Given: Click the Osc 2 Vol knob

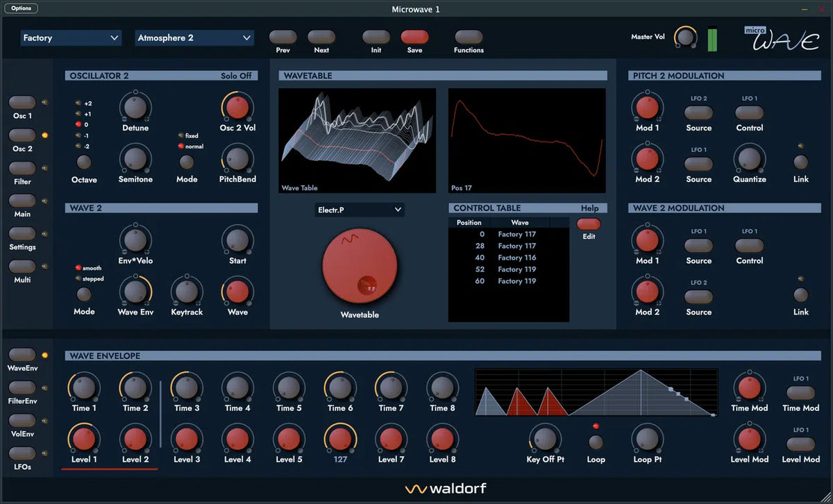Looking at the screenshot, I should click(x=237, y=107).
